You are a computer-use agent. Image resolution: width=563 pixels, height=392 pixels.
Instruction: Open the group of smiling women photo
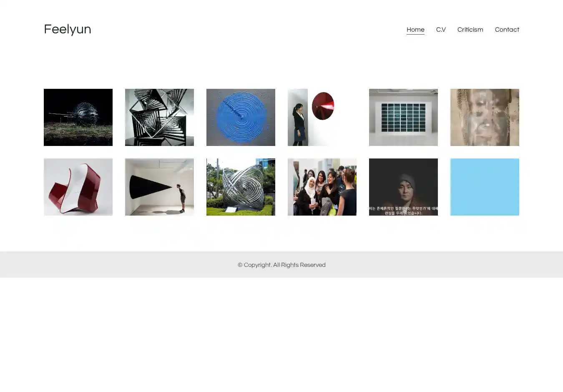point(322,187)
